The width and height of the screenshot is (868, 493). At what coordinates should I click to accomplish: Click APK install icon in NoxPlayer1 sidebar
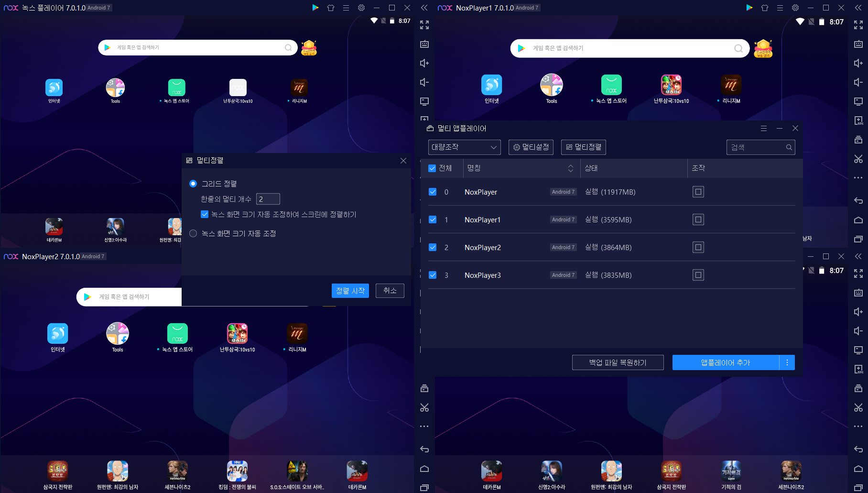point(858,121)
